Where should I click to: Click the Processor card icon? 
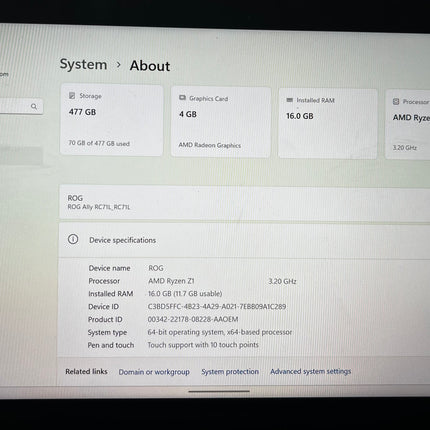(396, 101)
